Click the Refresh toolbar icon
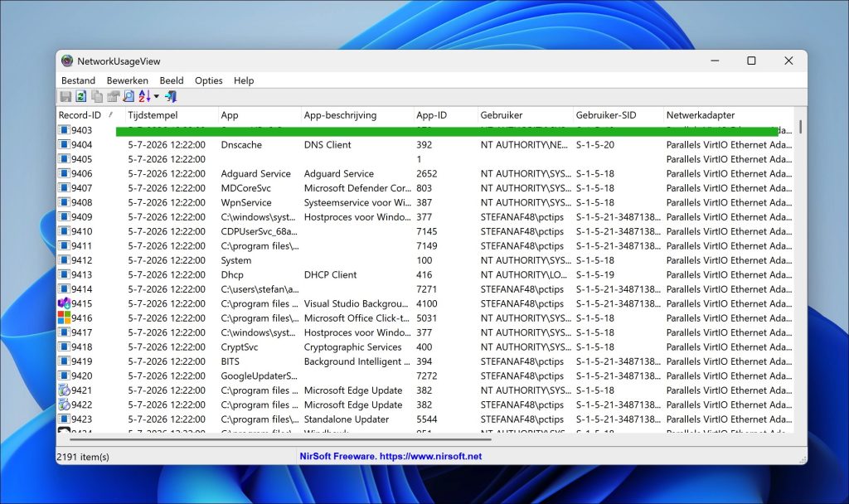 (x=81, y=96)
